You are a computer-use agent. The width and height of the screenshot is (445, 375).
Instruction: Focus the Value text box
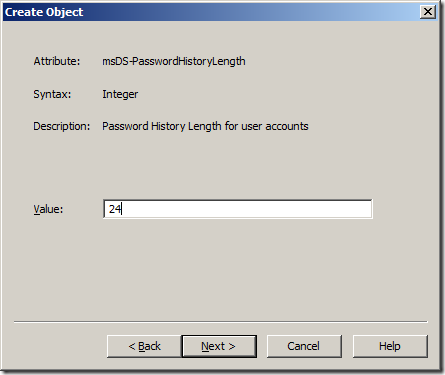click(x=238, y=209)
